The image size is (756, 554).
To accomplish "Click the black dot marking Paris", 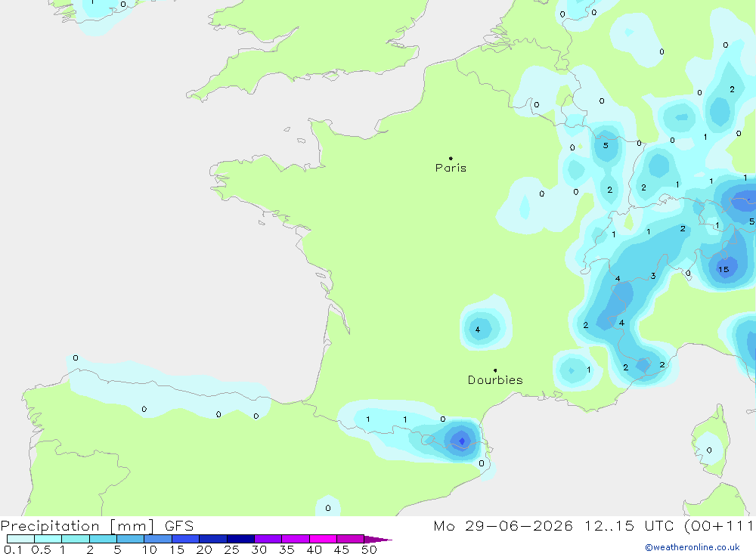I will coord(451,158).
